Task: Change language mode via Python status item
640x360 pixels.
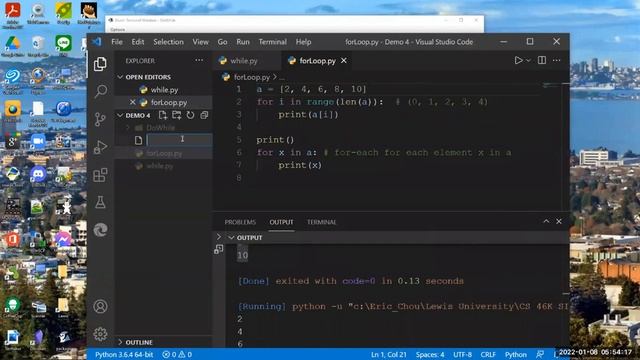Action: (x=516, y=354)
